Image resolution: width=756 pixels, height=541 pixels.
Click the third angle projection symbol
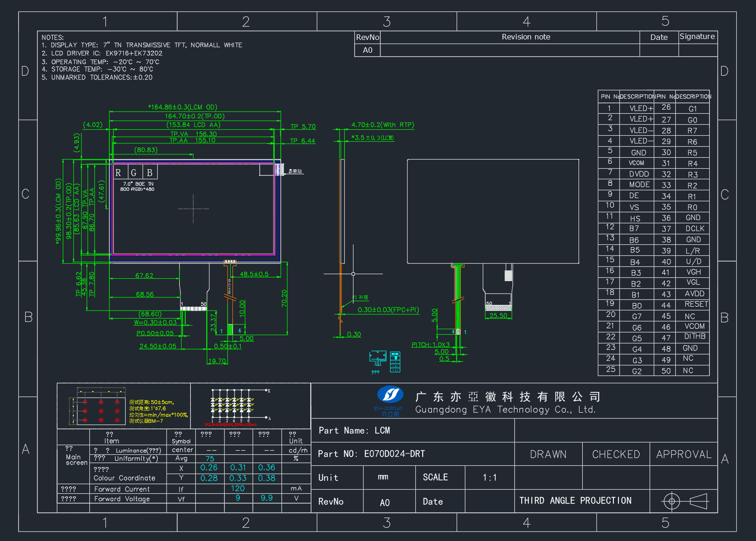tap(685, 501)
